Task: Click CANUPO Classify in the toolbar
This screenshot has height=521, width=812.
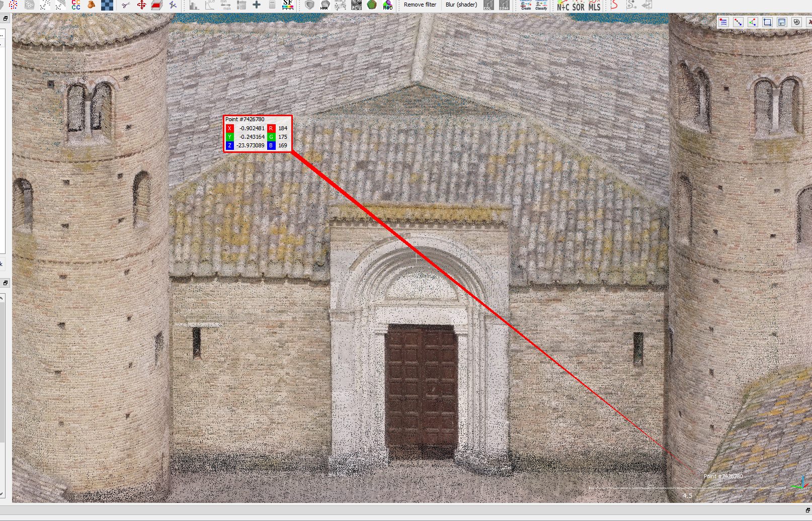Action: click(541, 5)
